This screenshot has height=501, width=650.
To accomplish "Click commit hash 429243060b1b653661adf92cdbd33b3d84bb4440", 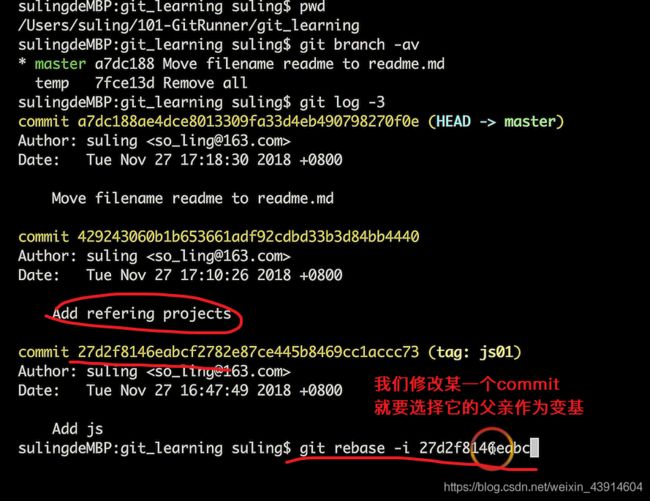I will point(248,237).
